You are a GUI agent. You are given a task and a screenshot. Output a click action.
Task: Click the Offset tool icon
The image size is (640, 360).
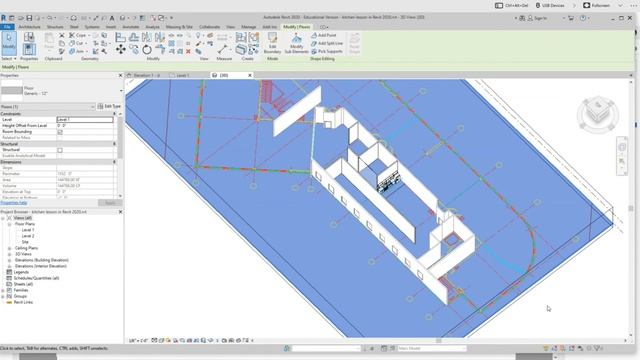pos(133,38)
